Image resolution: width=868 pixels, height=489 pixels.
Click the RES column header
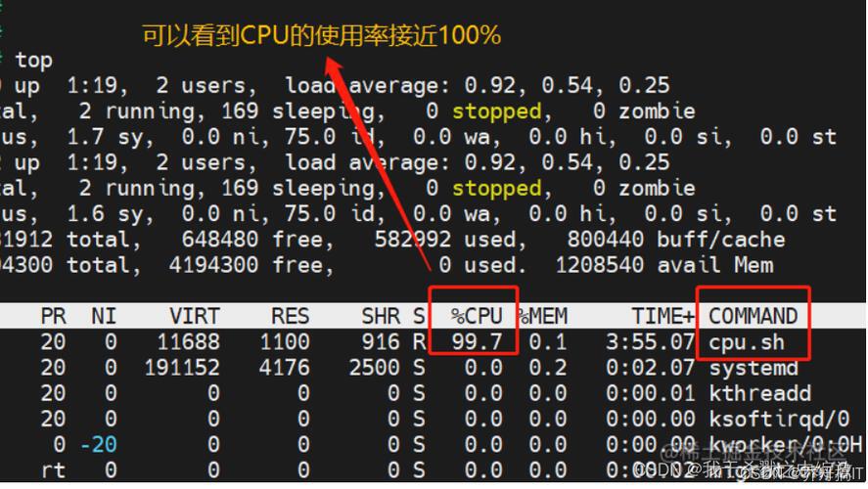(x=290, y=316)
